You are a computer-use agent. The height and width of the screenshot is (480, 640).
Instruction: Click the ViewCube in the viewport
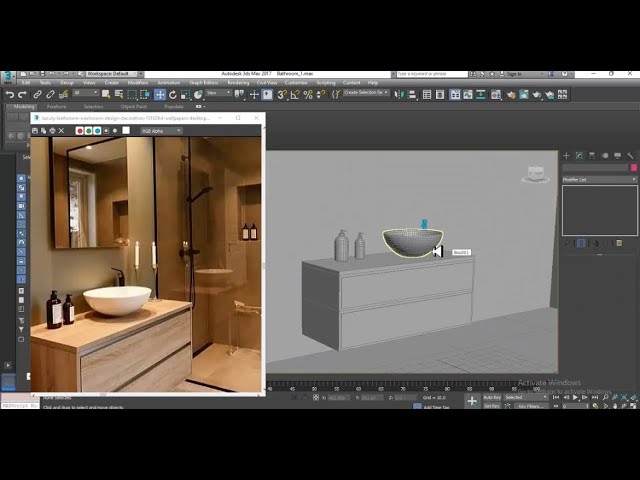[x=535, y=174]
